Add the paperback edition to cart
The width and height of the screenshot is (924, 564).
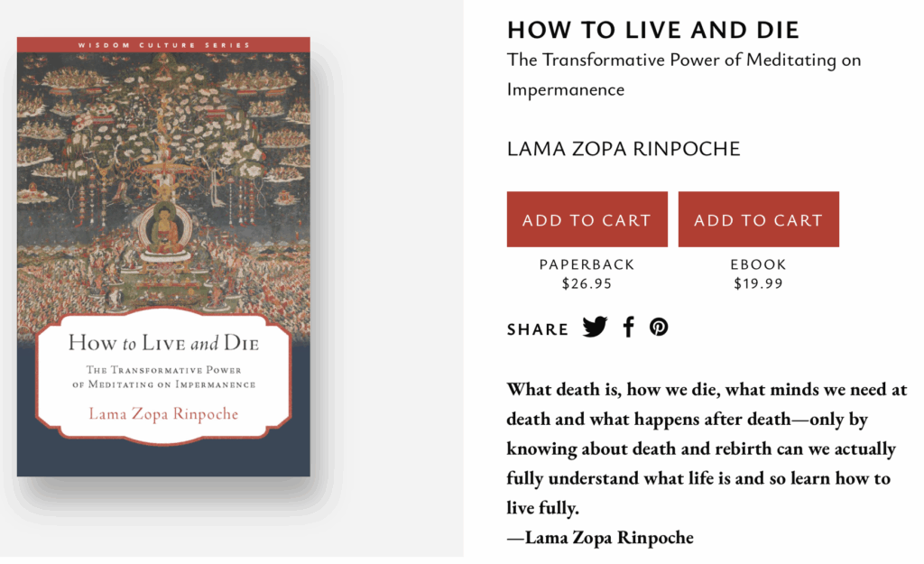pos(587,219)
